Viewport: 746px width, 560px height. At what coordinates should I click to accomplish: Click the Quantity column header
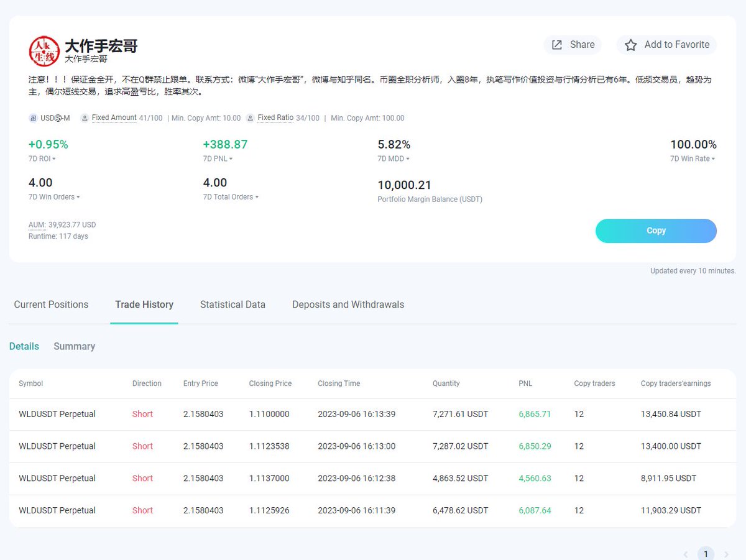point(446,383)
